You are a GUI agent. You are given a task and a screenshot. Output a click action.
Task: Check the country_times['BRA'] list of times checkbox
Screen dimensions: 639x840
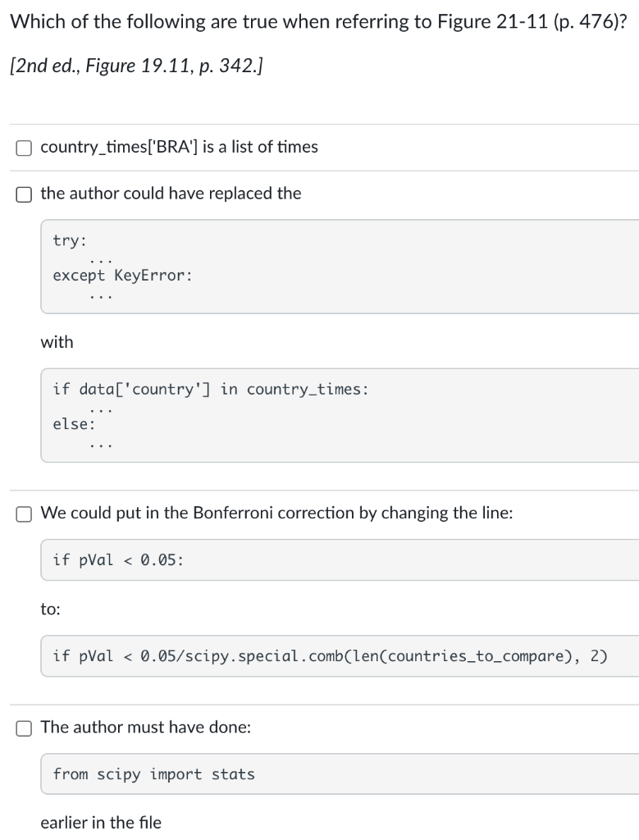[24, 148]
